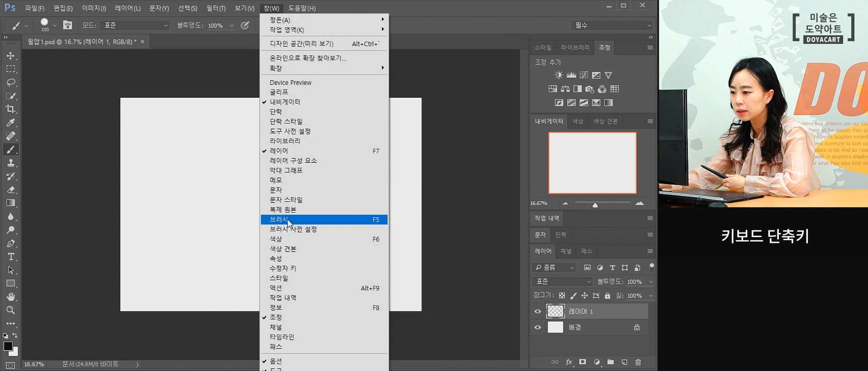Select the Zoom tool in toolbar
868x371 pixels.
[x=11, y=310]
